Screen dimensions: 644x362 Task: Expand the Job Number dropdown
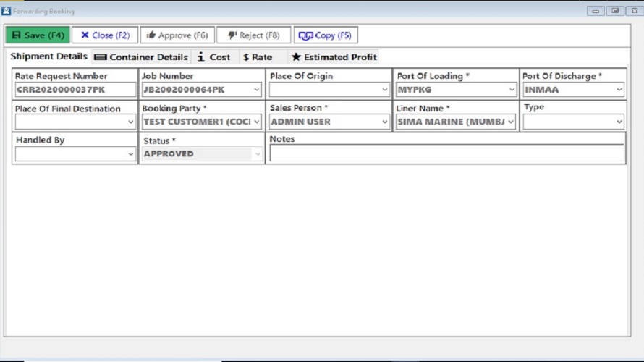(x=256, y=90)
